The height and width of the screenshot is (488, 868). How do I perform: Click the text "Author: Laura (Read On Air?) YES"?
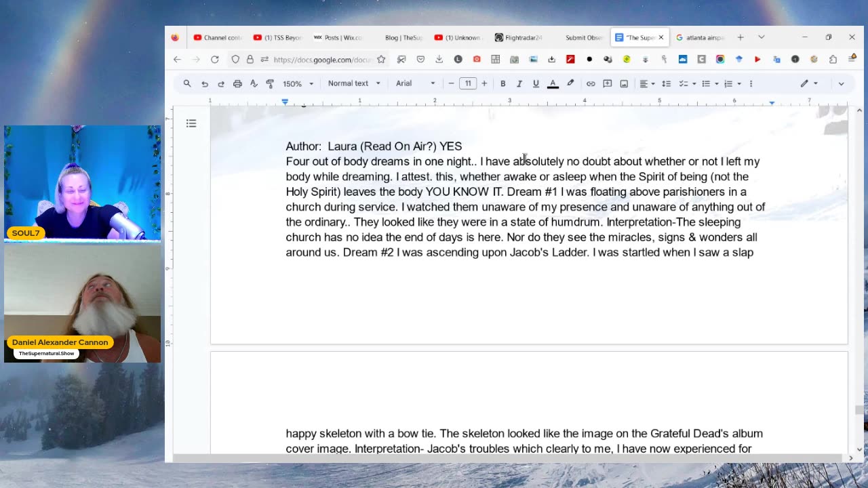374,146
